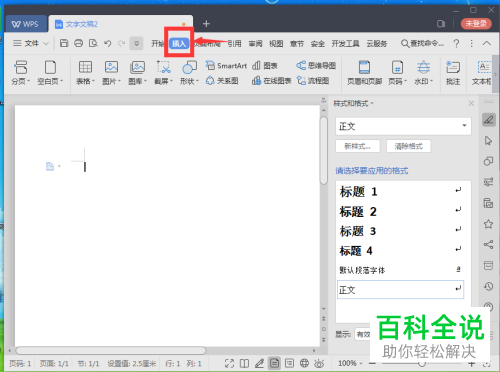Toggle full screen view in status bar
Screen dimensions: 500x372
[229, 363]
